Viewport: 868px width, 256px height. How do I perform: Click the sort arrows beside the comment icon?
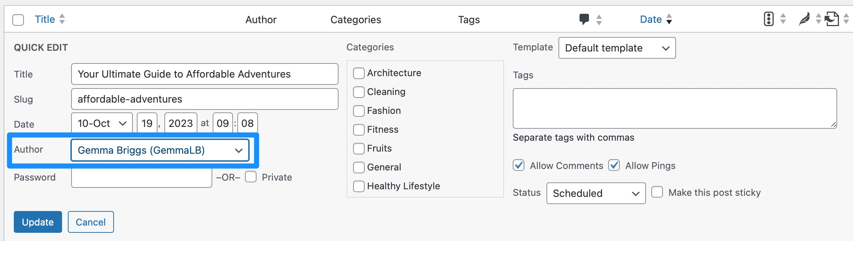[x=599, y=19]
